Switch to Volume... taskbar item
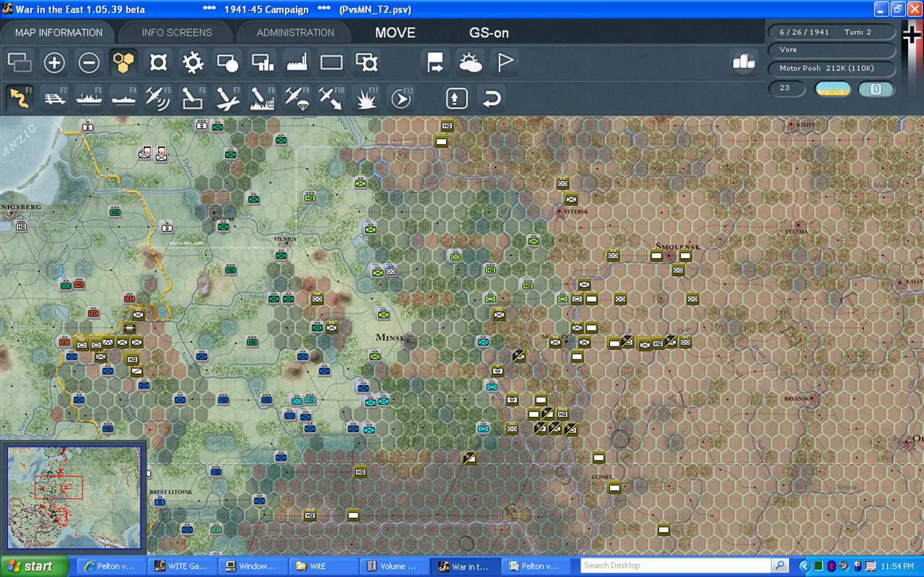This screenshot has height=577, width=924. click(393, 566)
